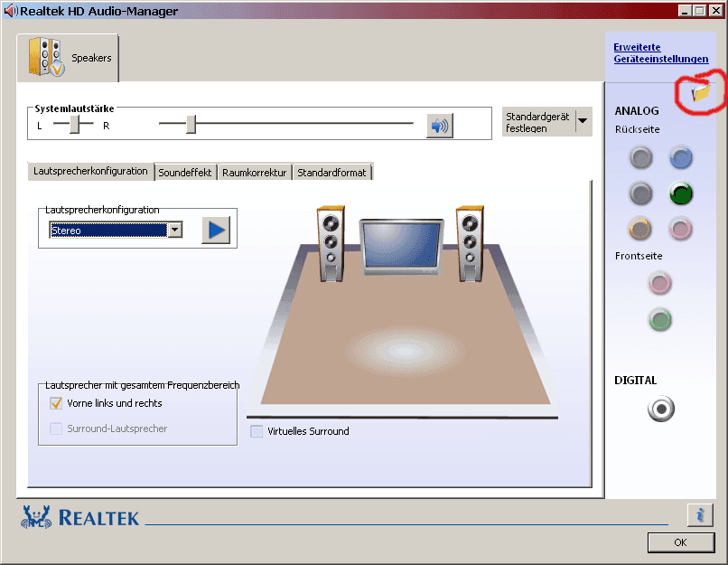
Task: Open the Stereo speaker configuration dropdown
Action: (175, 230)
